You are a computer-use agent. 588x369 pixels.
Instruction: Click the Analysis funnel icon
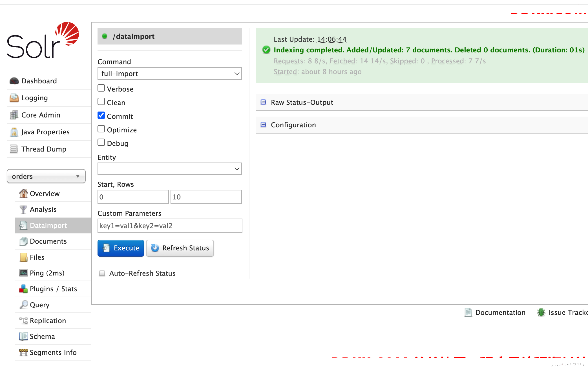pos(23,209)
